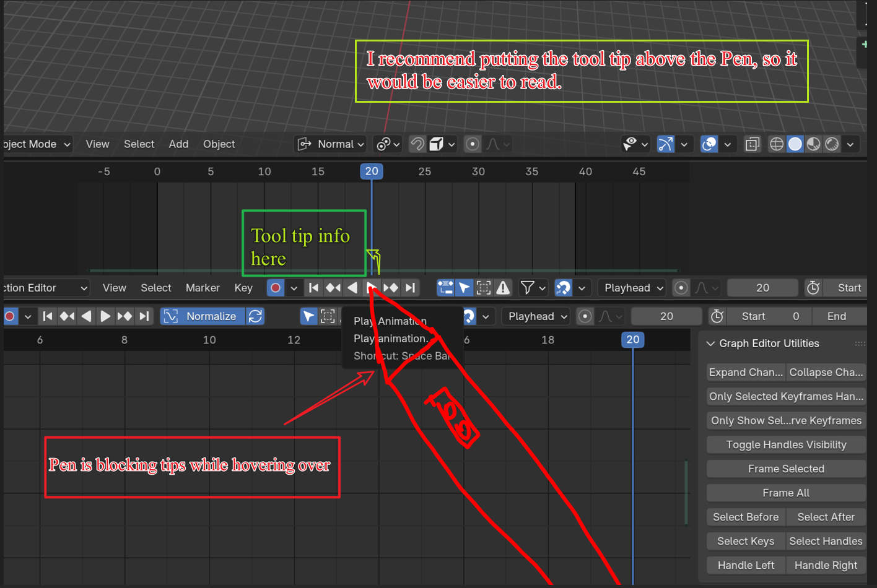
Task: Toggle Normalize in Graph Editor
Action: pyautogui.click(x=202, y=316)
